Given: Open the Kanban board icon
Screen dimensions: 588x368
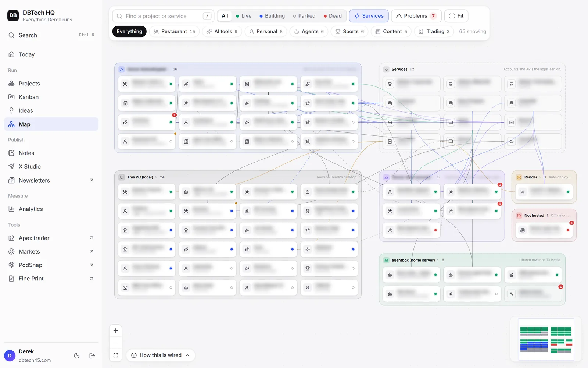Looking at the screenshot, I should tap(11, 97).
